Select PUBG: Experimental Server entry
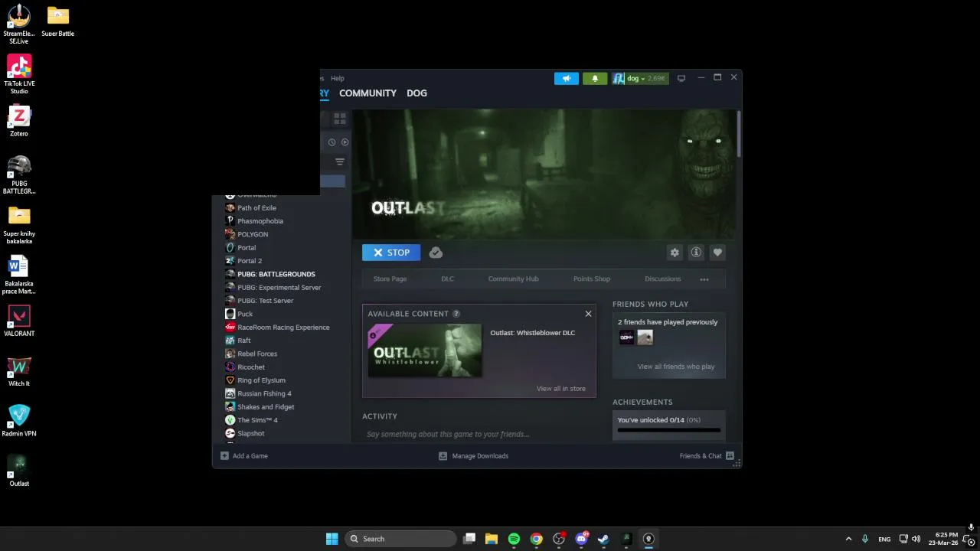 (x=279, y=288)
